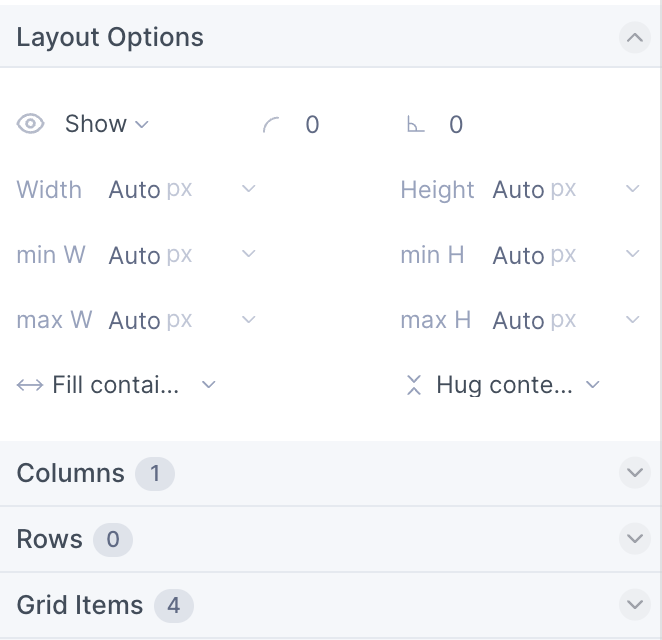Open the Height unit dropdown

632,189
